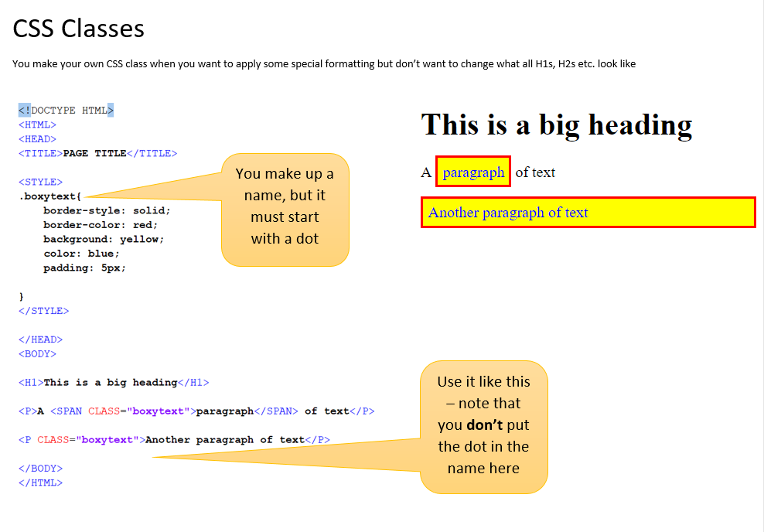764x532 pixels.
Task: Click the yellow "Another paragraph of text" box
Action: [588, 213]
